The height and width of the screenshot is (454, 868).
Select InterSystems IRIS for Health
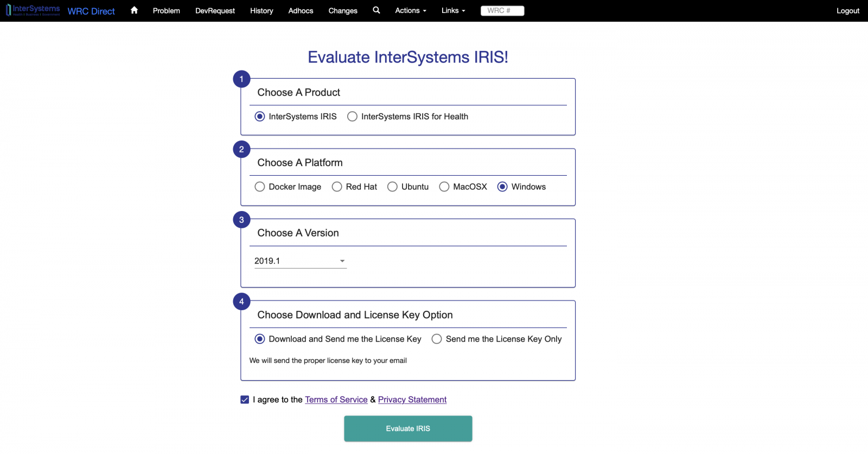coord(353,117)
